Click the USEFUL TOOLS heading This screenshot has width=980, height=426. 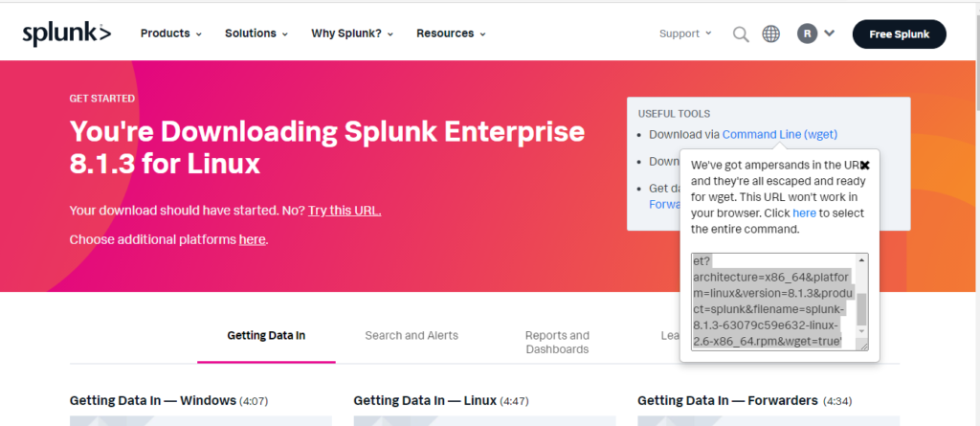coord(674,114)
